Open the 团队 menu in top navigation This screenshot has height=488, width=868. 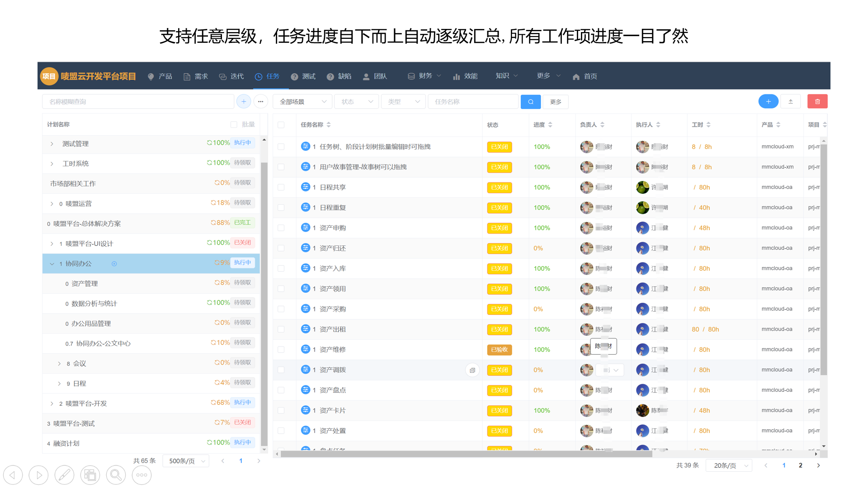(x=380, y=76)
